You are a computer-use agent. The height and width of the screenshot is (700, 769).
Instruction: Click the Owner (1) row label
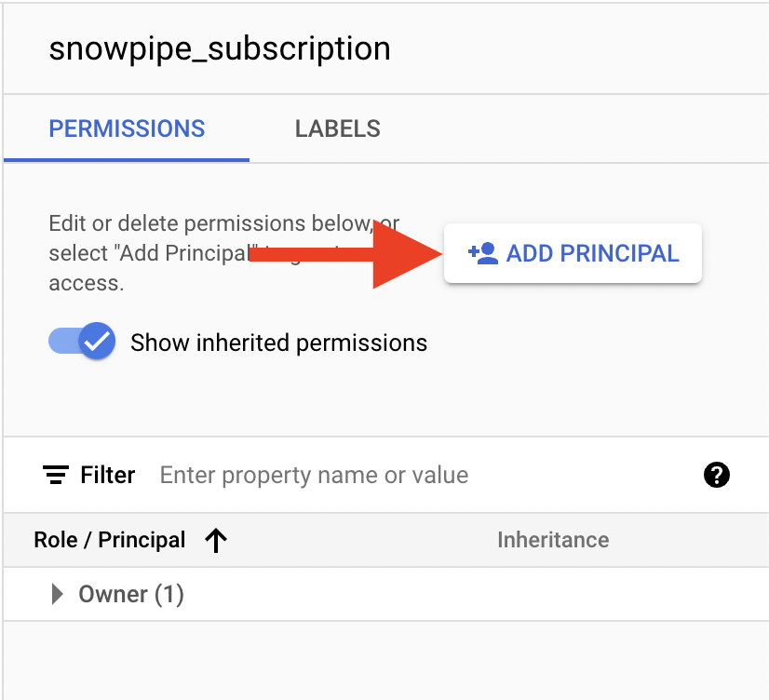(131, 594)
